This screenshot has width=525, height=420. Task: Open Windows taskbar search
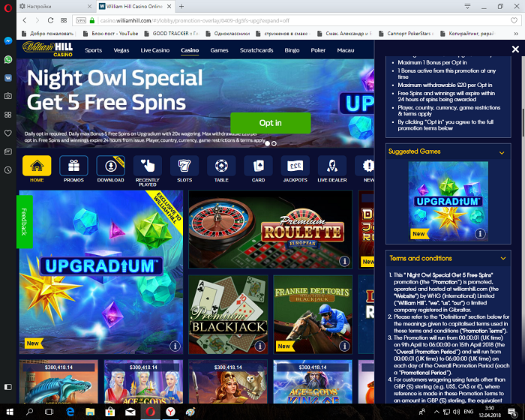tap(30, 412)
